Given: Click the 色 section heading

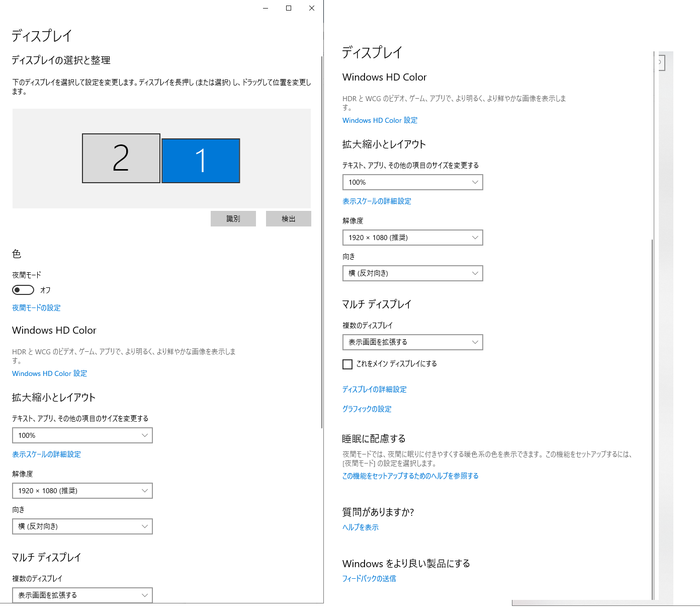Looking at the screenshot, I should 17,254.
